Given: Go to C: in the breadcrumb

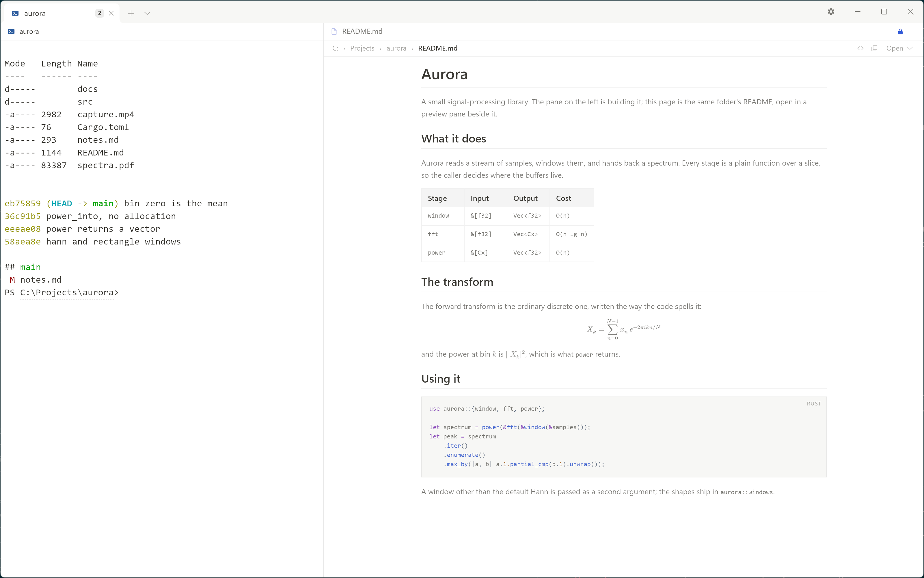Looking at the screenshot, I should tap(335, 48).
